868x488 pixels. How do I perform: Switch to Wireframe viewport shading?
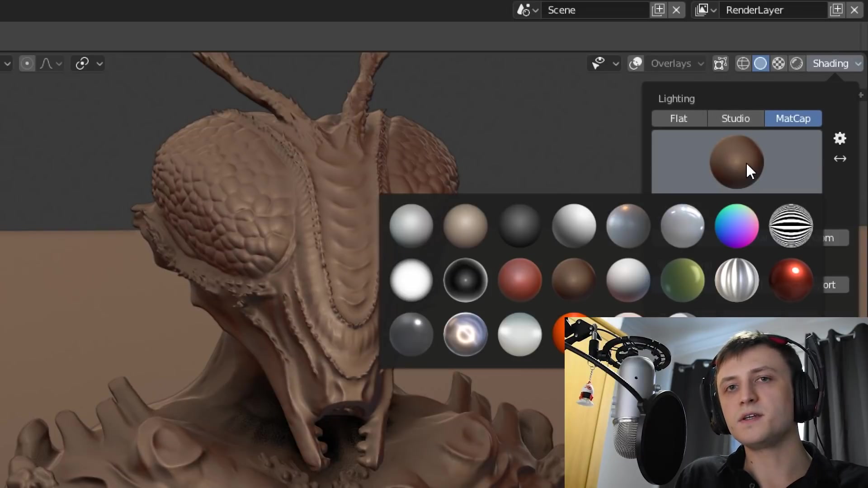[743, 63]
